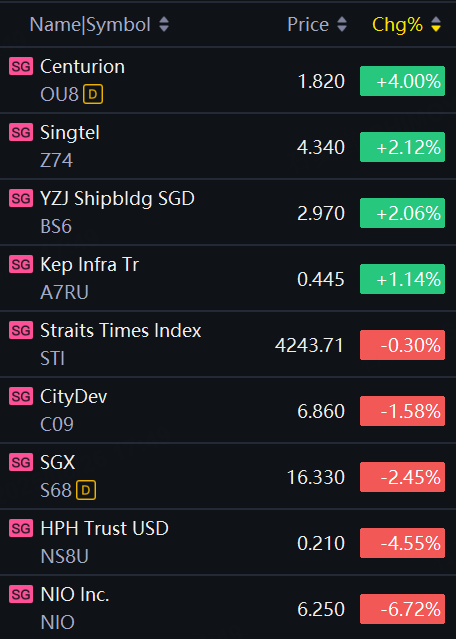Click the green +4.00% change label

point(402,81)
